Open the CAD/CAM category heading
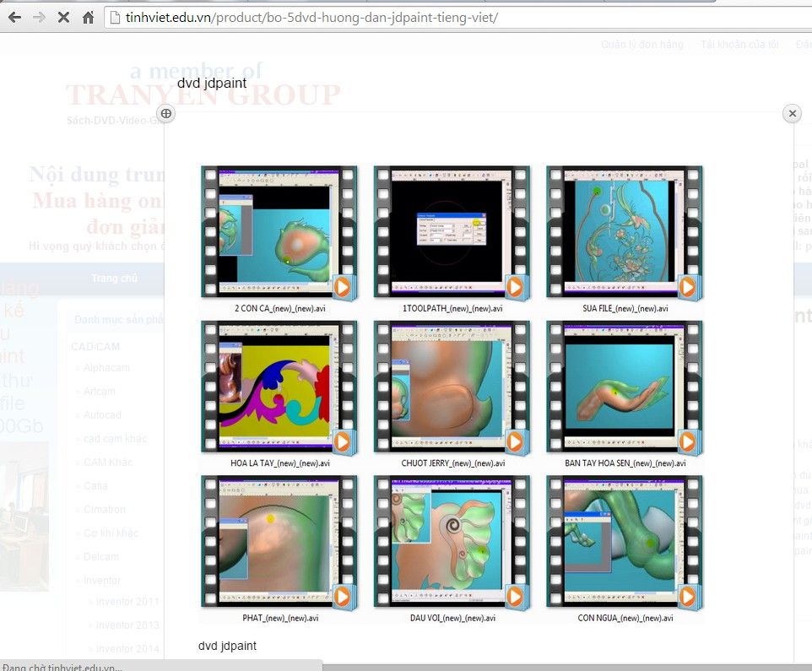The width and height of the screenshot is (812, 671). pos(95,346)
